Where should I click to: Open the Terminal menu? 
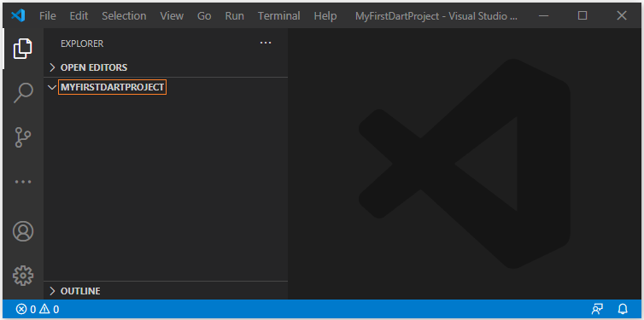pos(279,16)
